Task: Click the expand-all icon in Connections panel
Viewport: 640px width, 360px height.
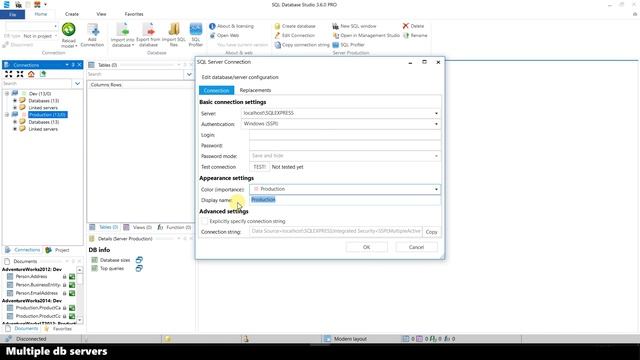Action: pos(9,74)
